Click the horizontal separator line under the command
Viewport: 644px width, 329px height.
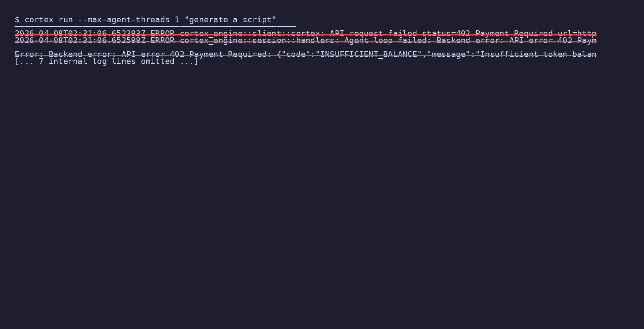point(155,26)
